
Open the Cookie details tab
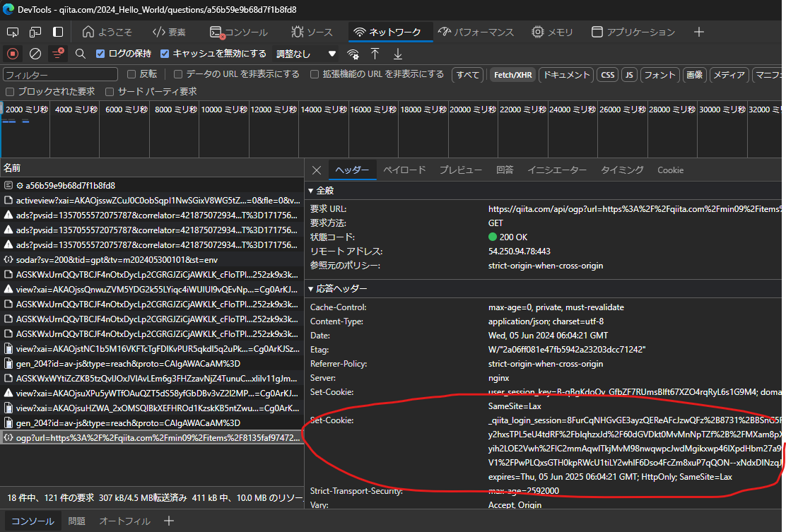click(670, 170)
